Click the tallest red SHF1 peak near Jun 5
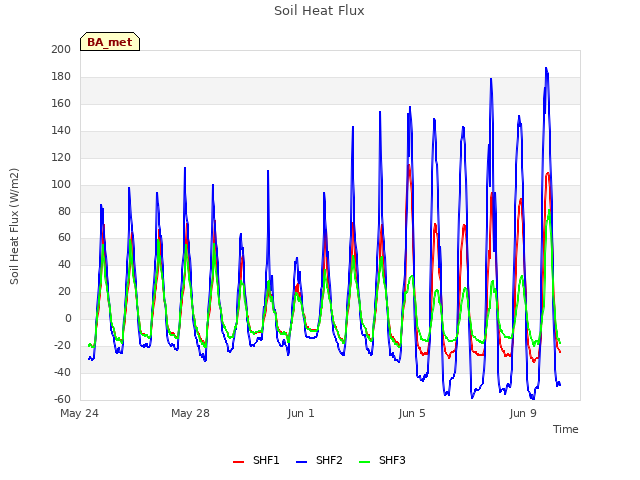 [x=409, y=165]
